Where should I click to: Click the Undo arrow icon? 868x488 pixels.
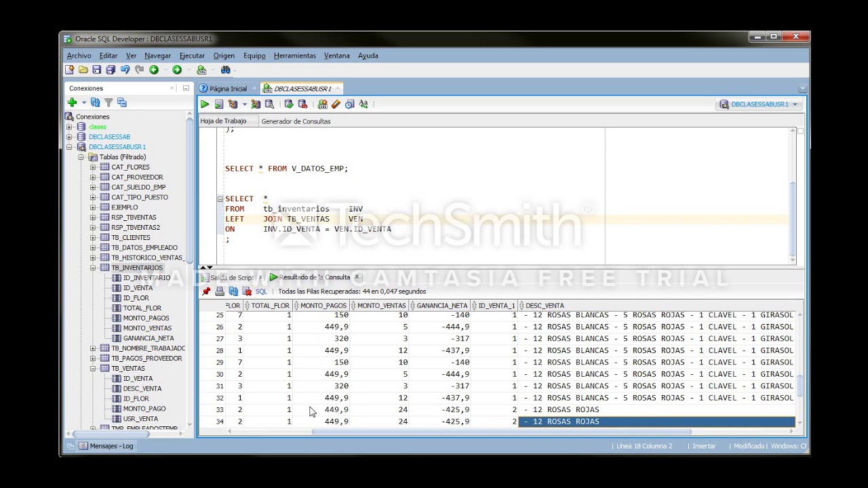pyautogui.click(x=125, y=70)
